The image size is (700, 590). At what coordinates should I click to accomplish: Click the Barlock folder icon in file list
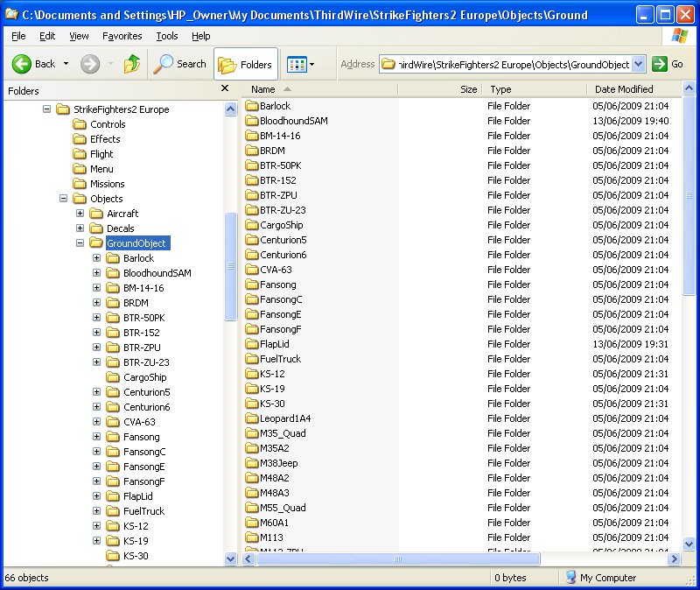252,106
